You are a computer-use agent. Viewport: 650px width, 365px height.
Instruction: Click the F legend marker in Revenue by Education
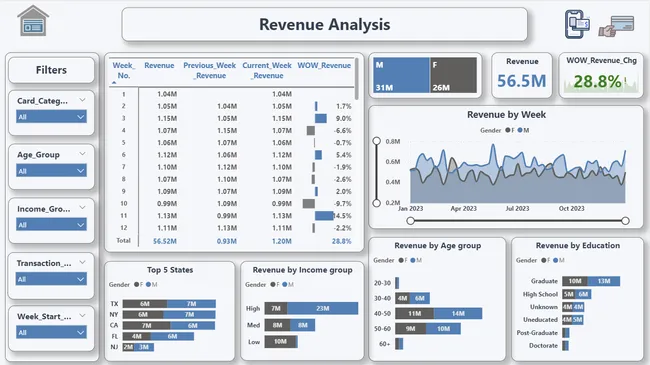point(544,260)
